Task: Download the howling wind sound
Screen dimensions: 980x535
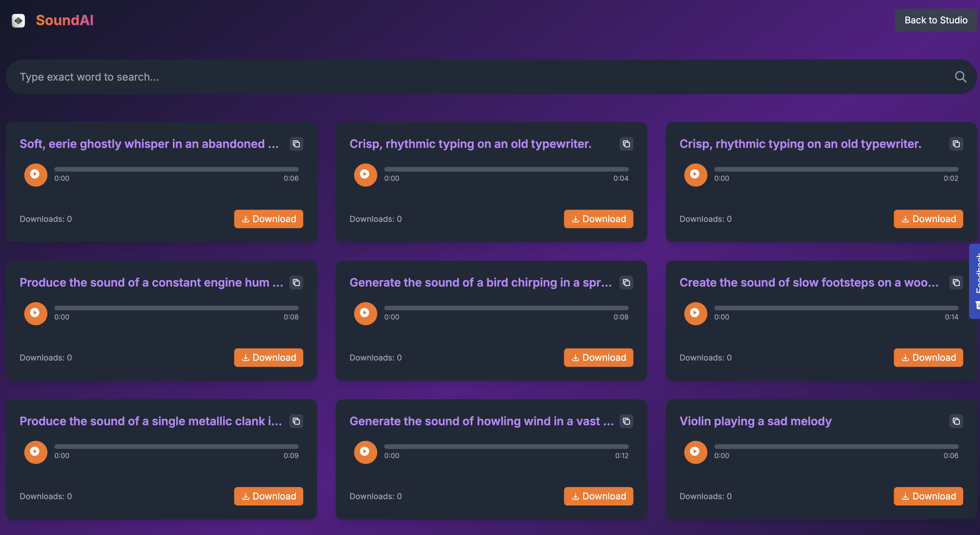Action: pos(598,496)
